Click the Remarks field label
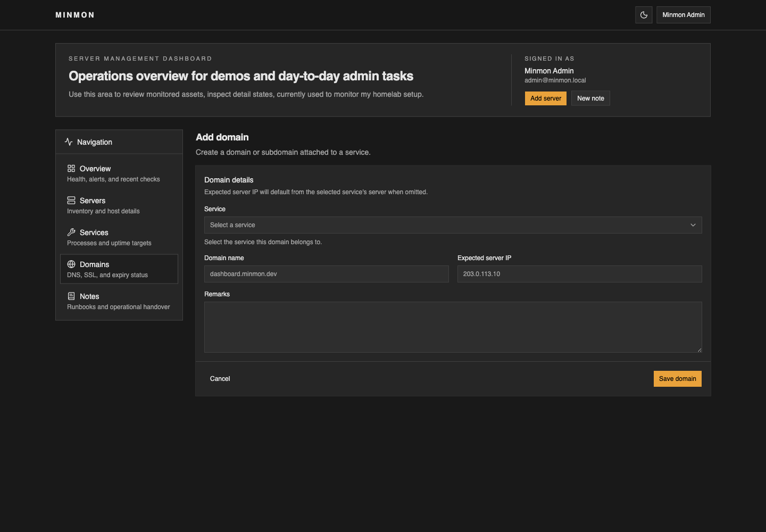Viewport: 766px width, 532px height. tap(217, 294)
